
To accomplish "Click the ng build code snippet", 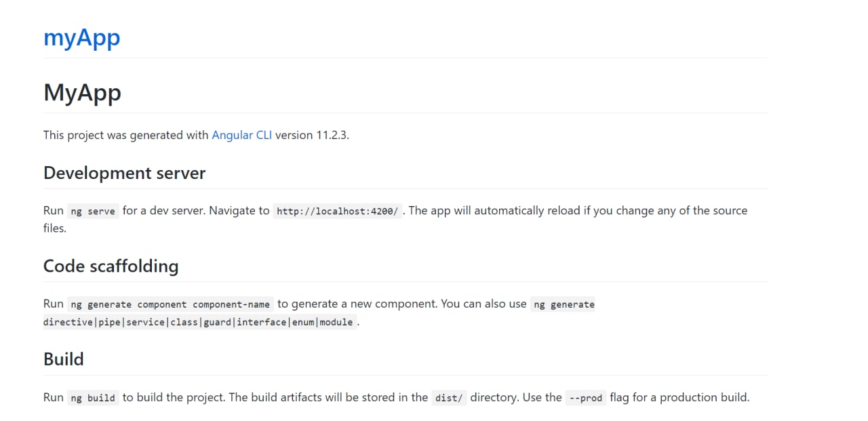I will (93, 398).
